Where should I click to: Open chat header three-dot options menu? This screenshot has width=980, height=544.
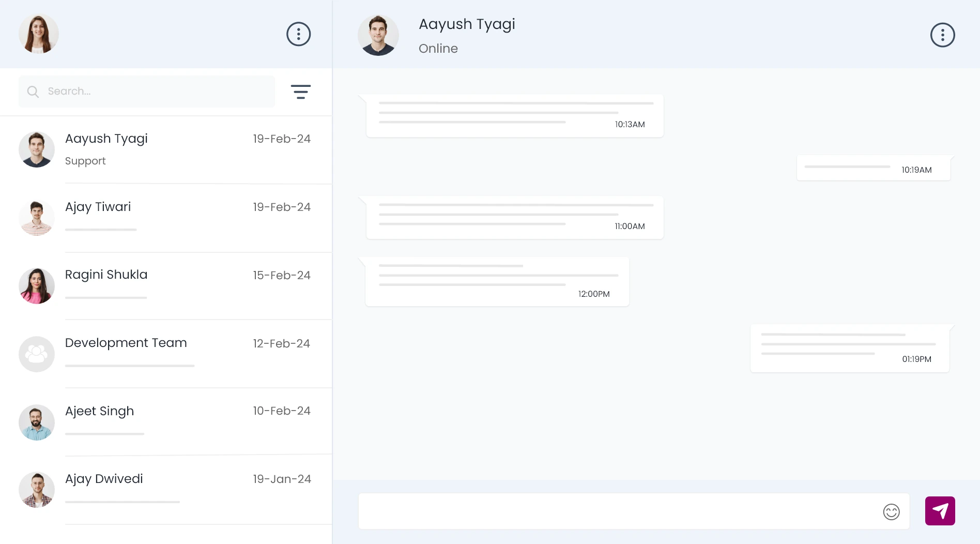pyautogui.click(x=942, y=35)
